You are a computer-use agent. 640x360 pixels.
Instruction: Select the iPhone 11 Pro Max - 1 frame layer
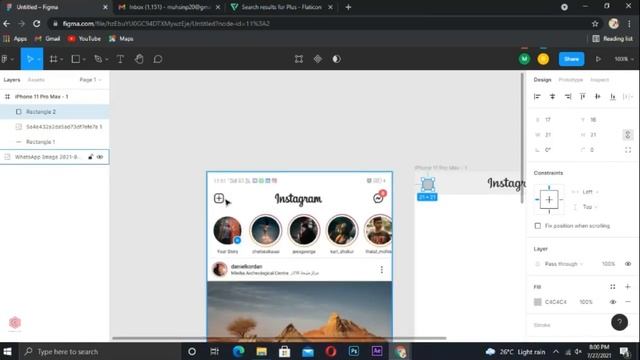(x=55, y=96)
